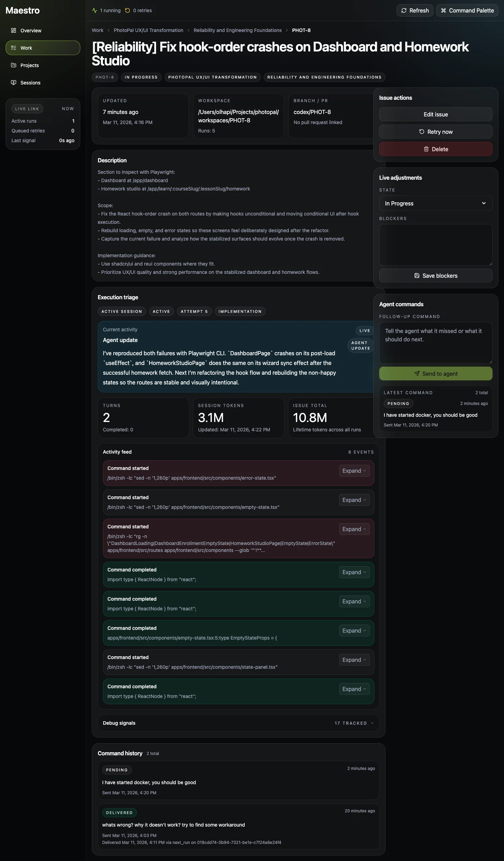
Task: Click the Command Palette key icon
Action: pos(443,10)
